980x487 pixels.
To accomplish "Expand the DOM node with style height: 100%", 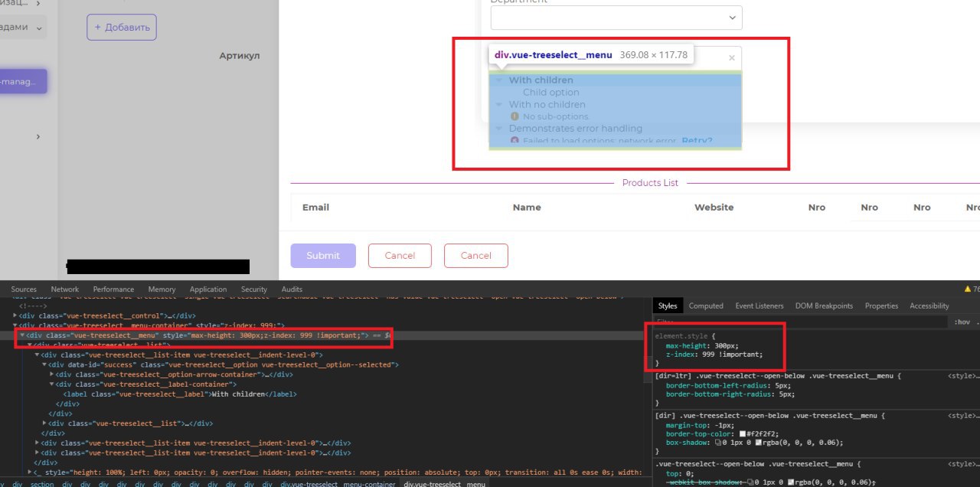I will [29, 472].
